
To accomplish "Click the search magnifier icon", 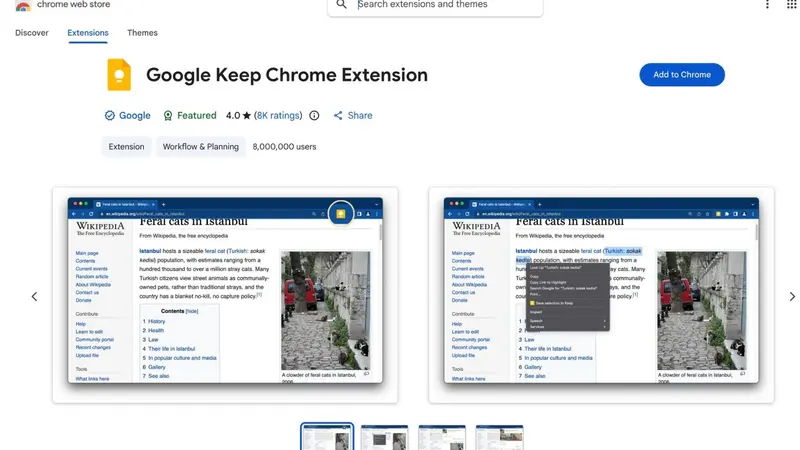I will pyautogui.click(x=341, y=5).
